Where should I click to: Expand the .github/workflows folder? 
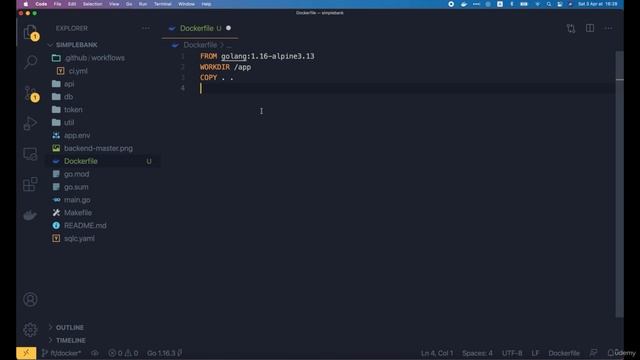[94, 58]
